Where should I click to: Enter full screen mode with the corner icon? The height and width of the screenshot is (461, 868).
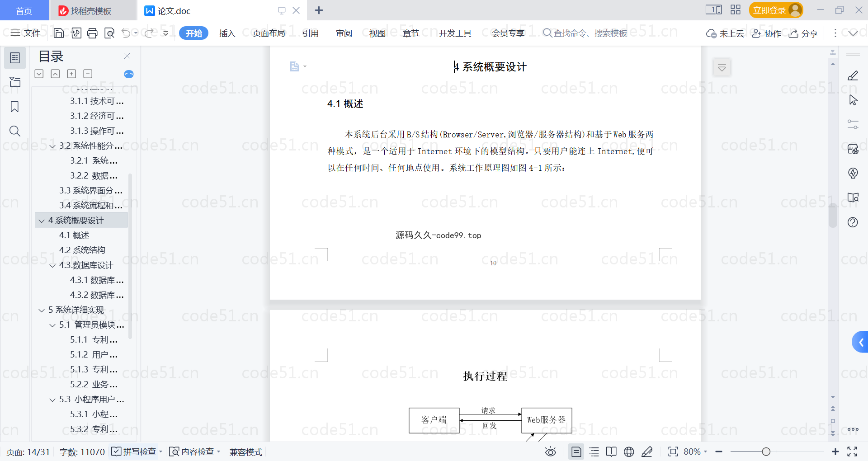tap(852, 452)
